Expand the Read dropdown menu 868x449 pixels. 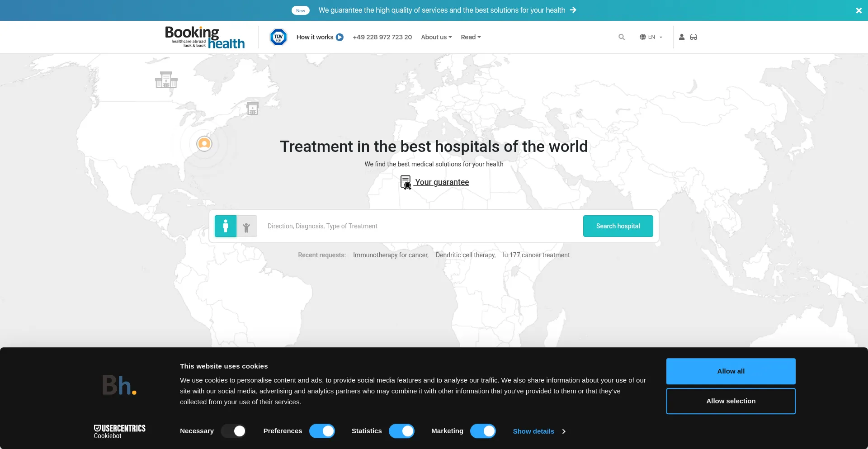click(471, 37)
